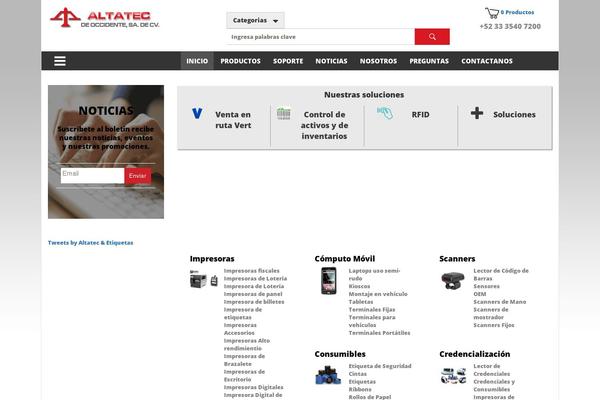Open the OEM link
600x400 pixels.
(479, 294)
